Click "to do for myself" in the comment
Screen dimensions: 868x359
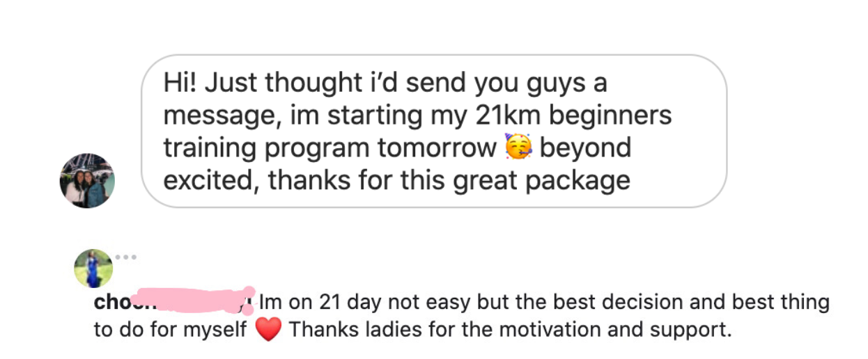(x=170, y=329)
